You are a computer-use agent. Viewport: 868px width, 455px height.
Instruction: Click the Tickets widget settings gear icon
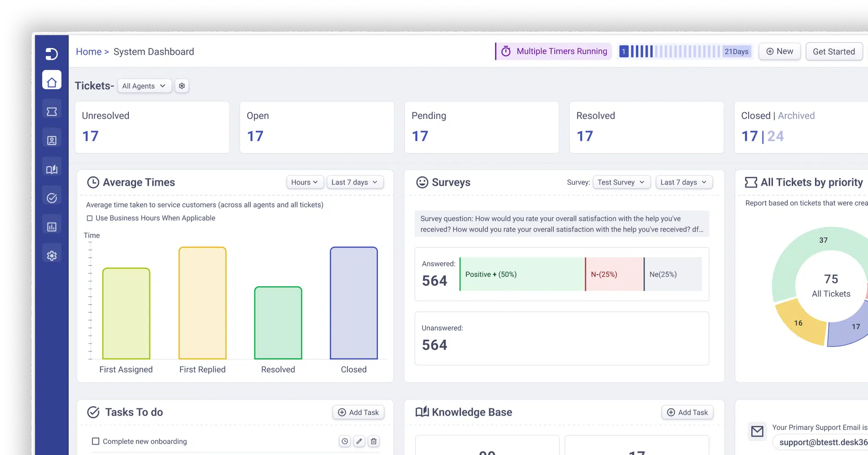pos(182,86)
